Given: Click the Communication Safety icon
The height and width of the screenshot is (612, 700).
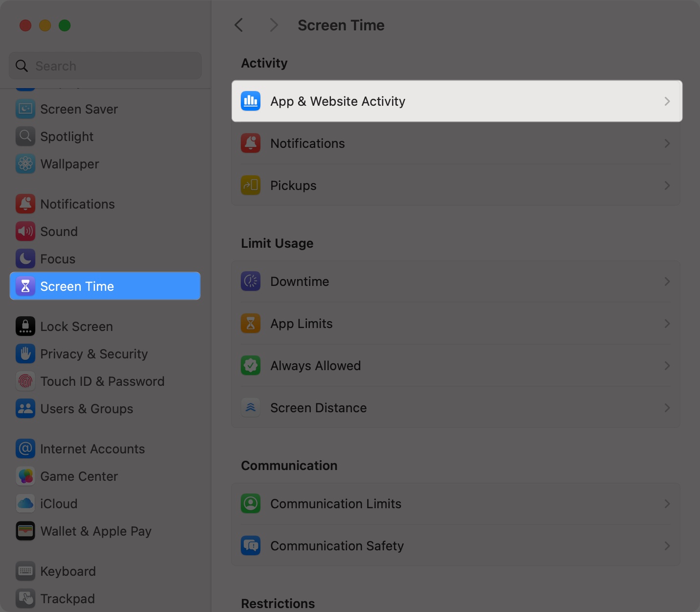Looking at the screenshot, I should 251,545.
